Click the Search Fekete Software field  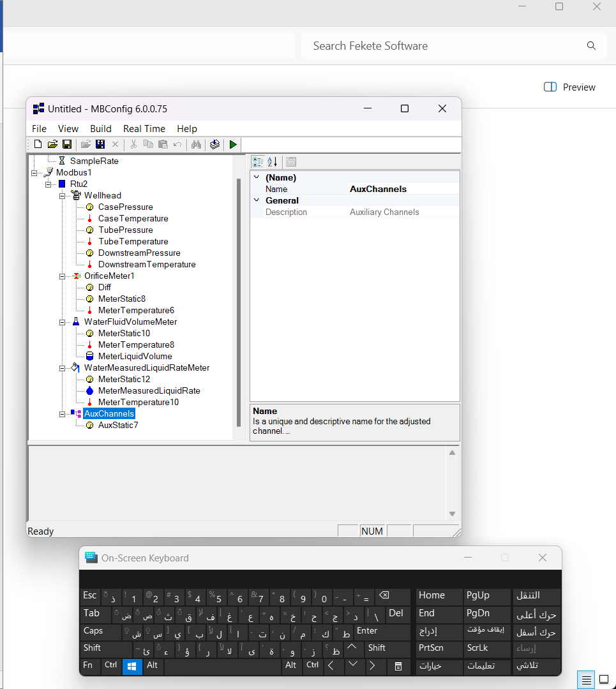(447, 46)
